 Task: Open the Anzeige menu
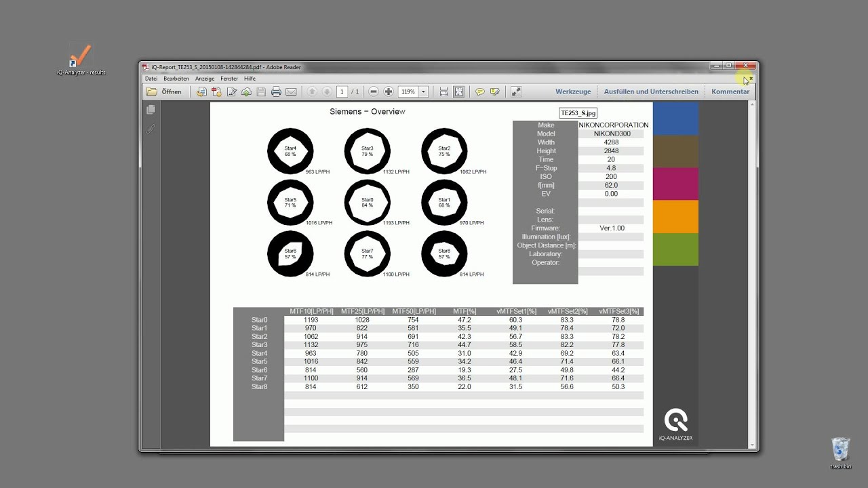coord(205,79)
